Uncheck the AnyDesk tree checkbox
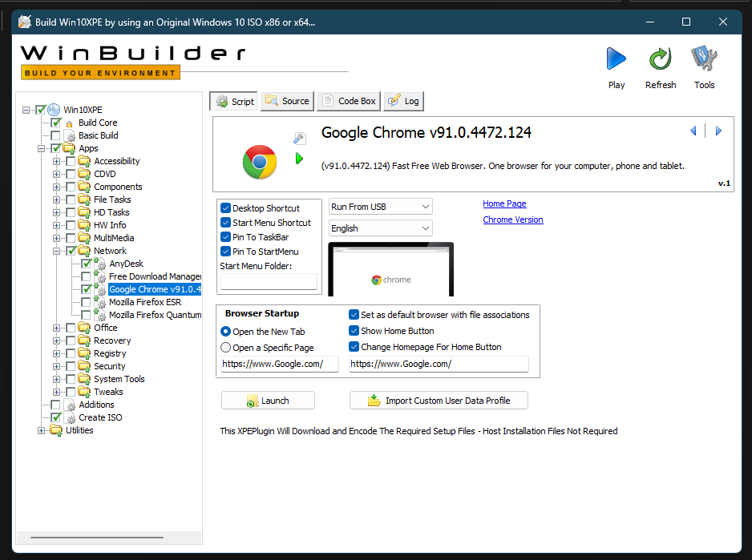This screenshot has width=752, height=560. [x=86, y=264]
